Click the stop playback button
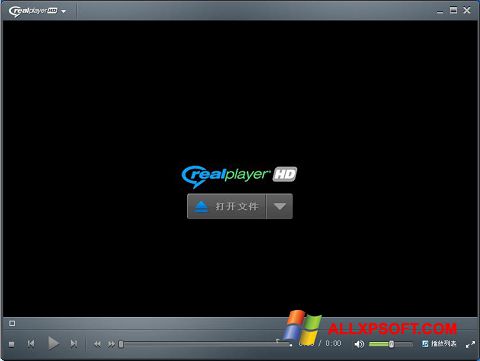Image resolution: width=480 pixels, height=361 pixels. 11,344
